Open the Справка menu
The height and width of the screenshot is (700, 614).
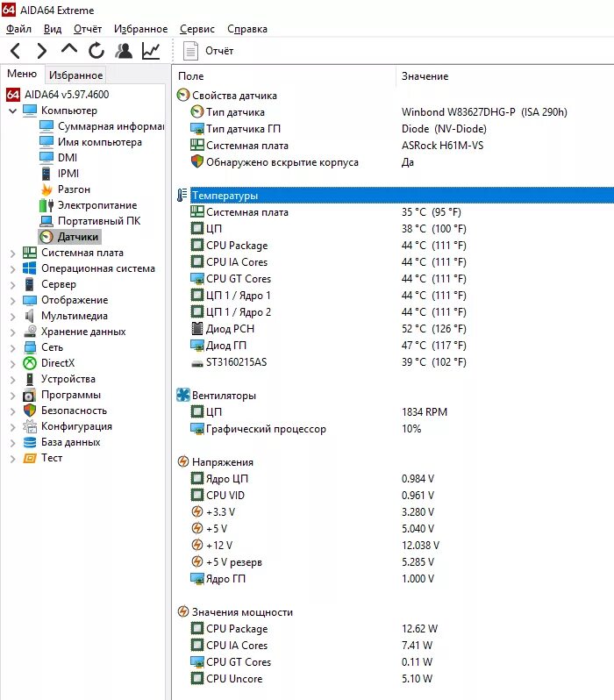click(x=247, y=29)
